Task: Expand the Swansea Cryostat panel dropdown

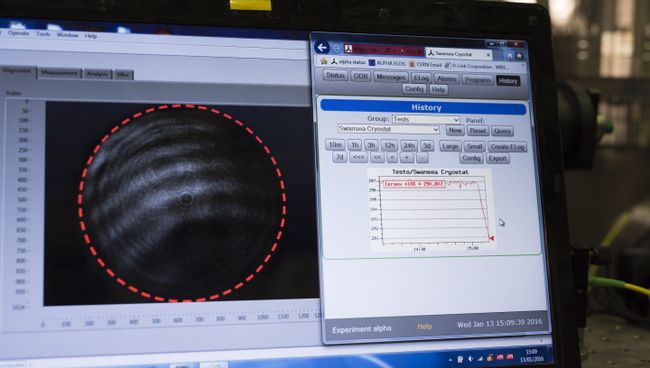Action: 388,129
